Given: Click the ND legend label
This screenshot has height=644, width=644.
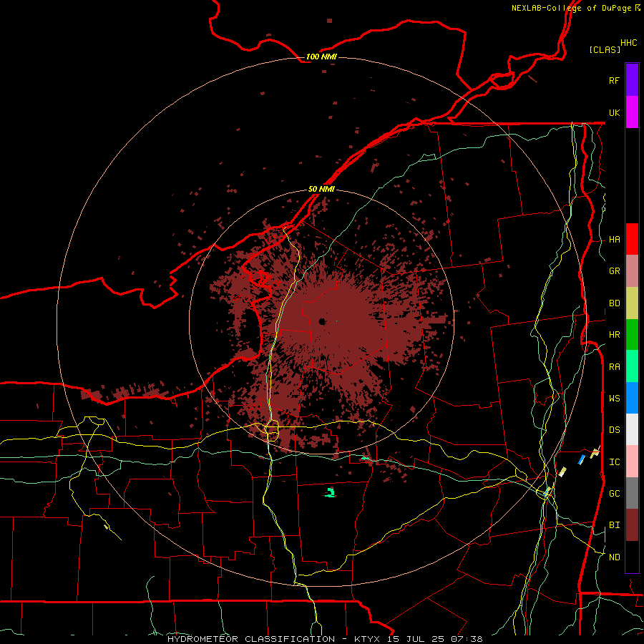Looking at the screenshot, I should tap(615, 557).
